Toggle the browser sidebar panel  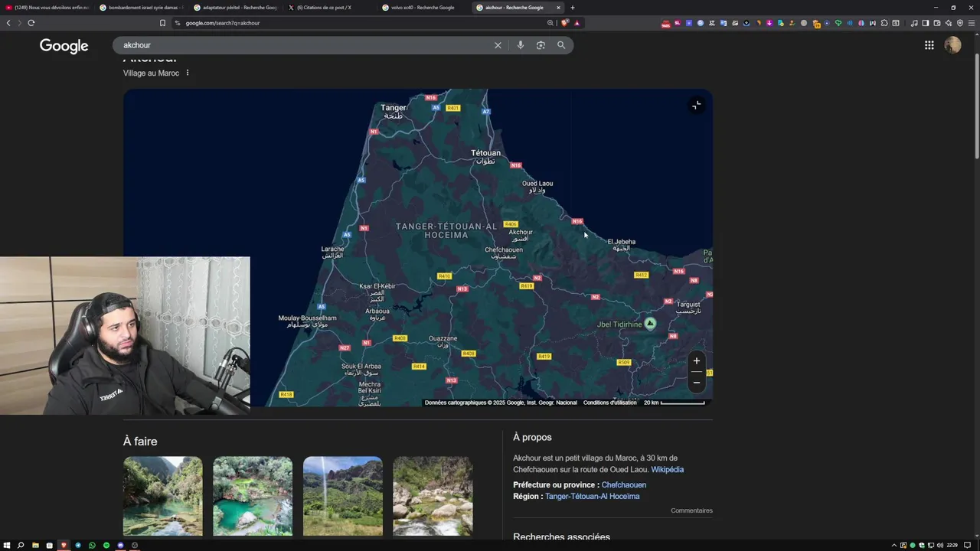(x=926, y=23)
